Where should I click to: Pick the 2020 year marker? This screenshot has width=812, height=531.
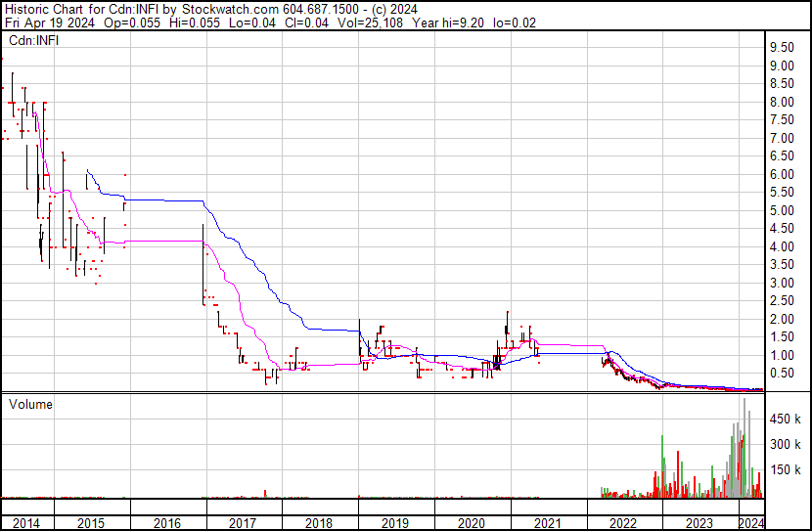pyautogui.click(x=472, y=523)
